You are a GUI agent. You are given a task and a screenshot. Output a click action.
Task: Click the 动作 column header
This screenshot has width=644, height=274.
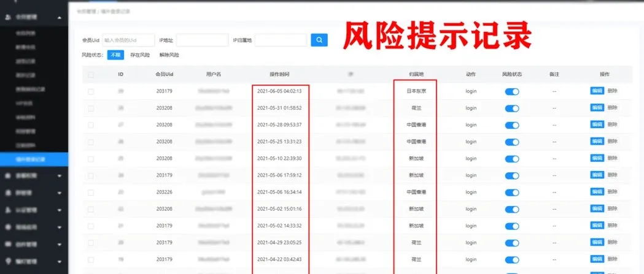(471, 75)
